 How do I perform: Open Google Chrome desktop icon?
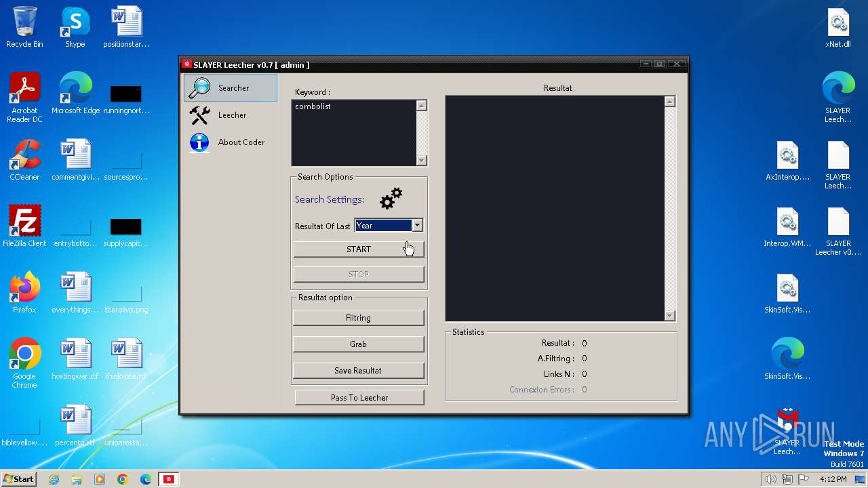coord(24,364)
